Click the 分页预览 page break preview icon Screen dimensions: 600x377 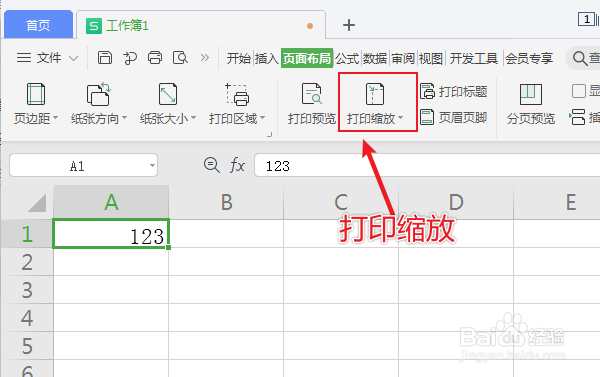[531, 94]
